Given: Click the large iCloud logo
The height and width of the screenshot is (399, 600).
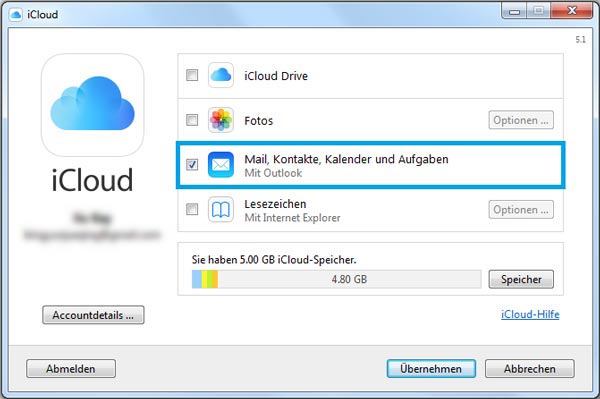Looking at the screenshot, I should click(x=93, y=105).
